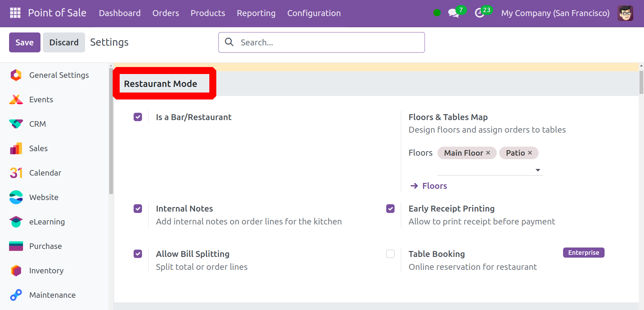Select the Website app icon

(16, 197)
